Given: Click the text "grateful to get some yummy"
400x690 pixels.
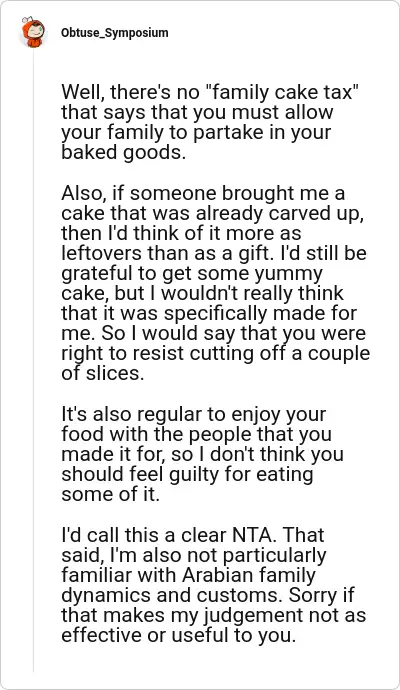Looking at the screenshot, I should tap(192, 274).
